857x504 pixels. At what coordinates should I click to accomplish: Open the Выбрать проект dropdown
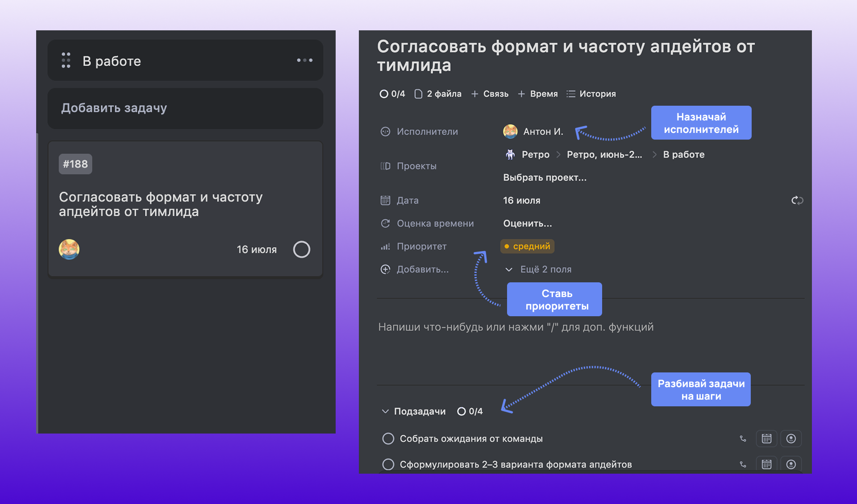(x=545, y=177)
